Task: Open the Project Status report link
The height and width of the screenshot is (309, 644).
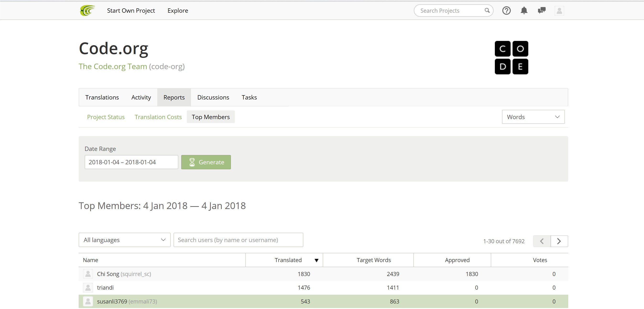Action: click(106, 117)
